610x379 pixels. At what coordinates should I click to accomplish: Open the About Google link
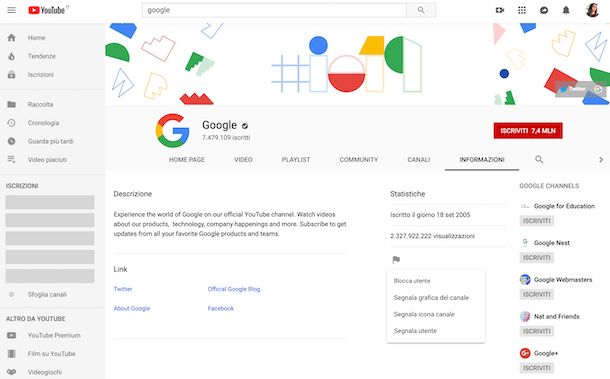pos(132,308)
